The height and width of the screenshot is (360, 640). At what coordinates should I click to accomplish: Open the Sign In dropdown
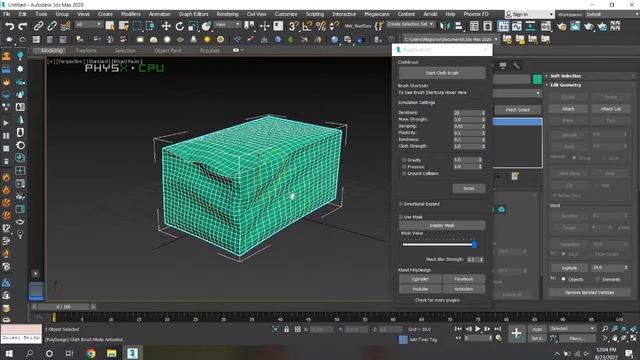529,14
